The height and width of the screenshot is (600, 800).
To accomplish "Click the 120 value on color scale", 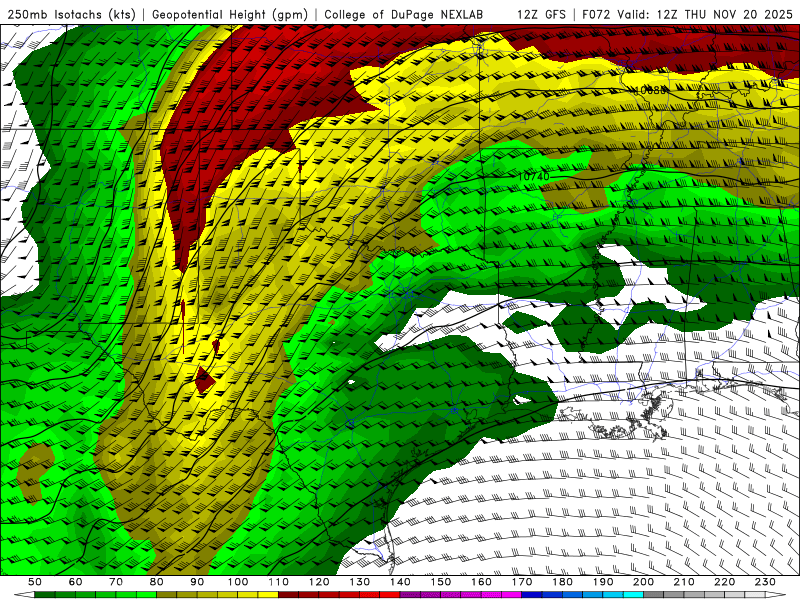I will 319,582.
